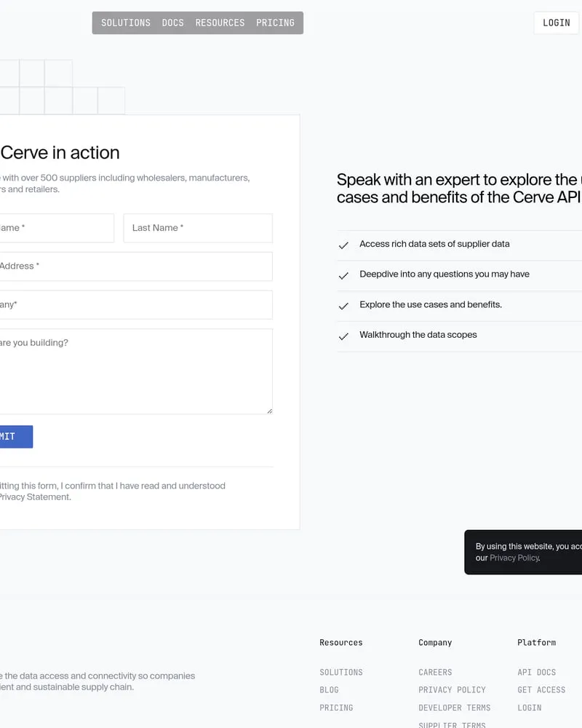Image resolution: width=582 pixels, height=728 pixels.
Task: Click checkmark beside 'Explore the use cases'
Action: pos(343,306)
